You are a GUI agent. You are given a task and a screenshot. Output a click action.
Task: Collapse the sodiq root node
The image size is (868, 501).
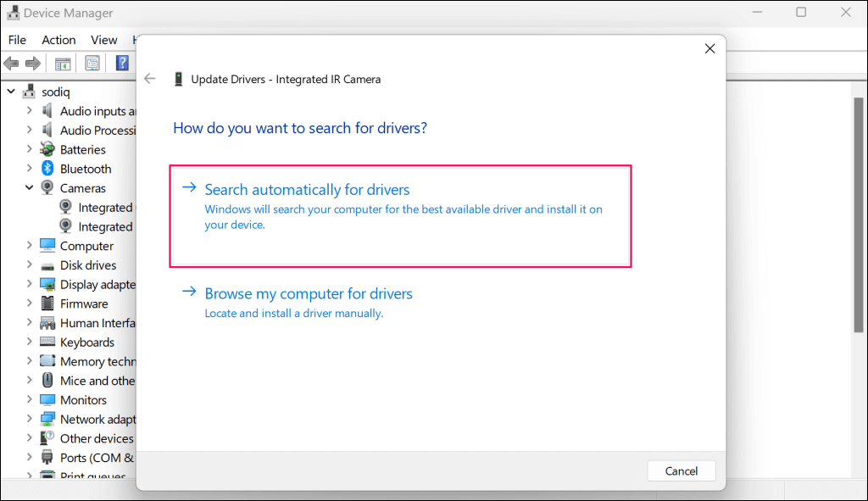click(11, 92)
